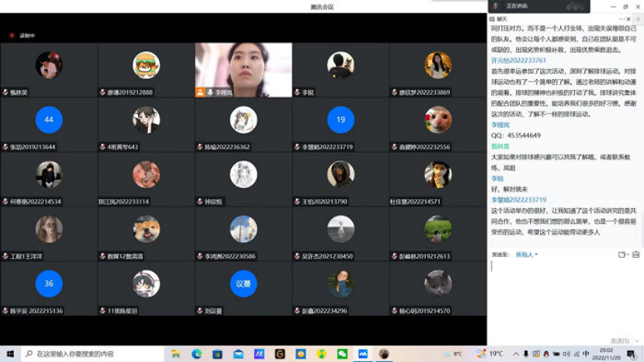This screenshot has height=362, width=644.
Task: Click the 发送(S) send button
Action: (619, 341)
